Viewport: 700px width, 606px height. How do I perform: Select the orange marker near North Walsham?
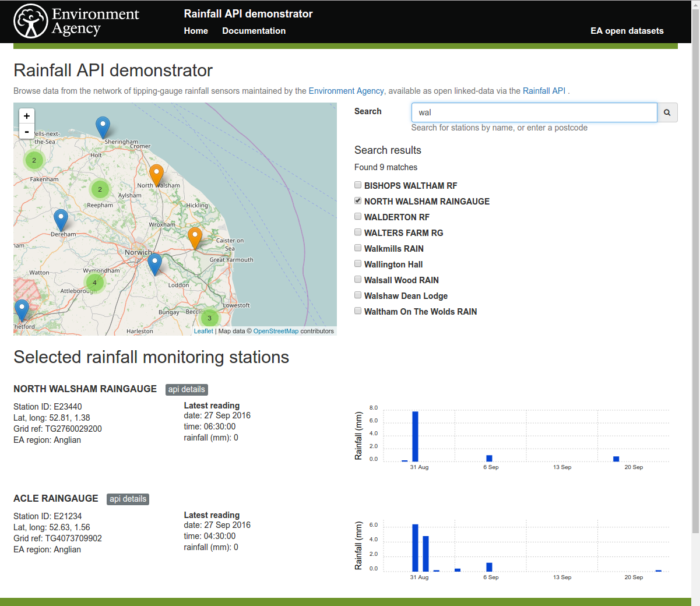[x=156, y=173]
